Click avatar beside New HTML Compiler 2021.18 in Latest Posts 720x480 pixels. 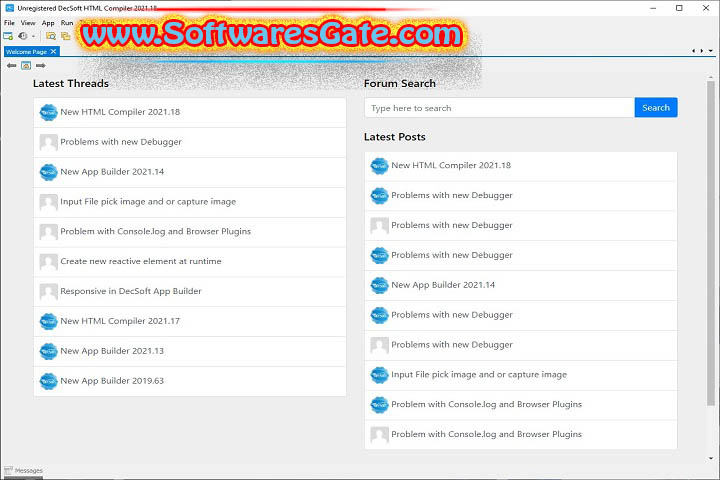[x=379, y=166]
